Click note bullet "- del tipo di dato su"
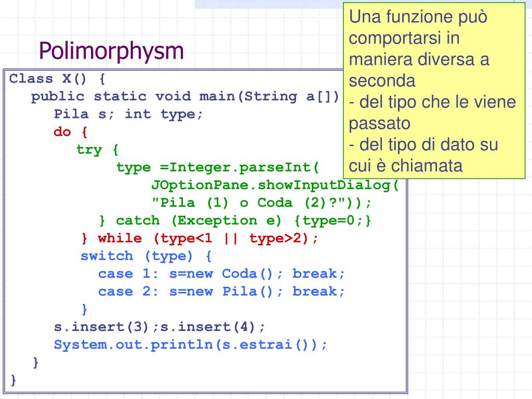Image resolution: width=532 pixels, height=399 pixels. [423, 145]
